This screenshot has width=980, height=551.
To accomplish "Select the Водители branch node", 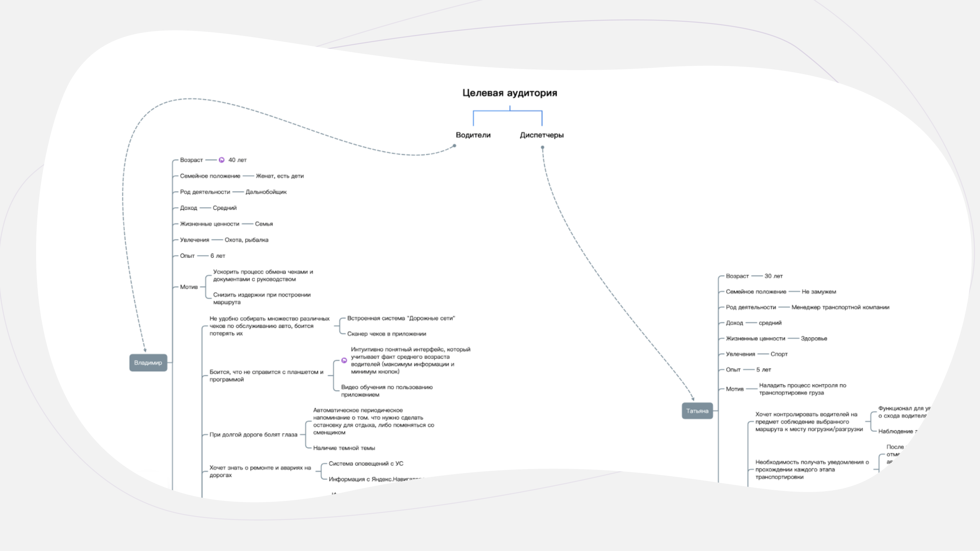I will point(473,135).
